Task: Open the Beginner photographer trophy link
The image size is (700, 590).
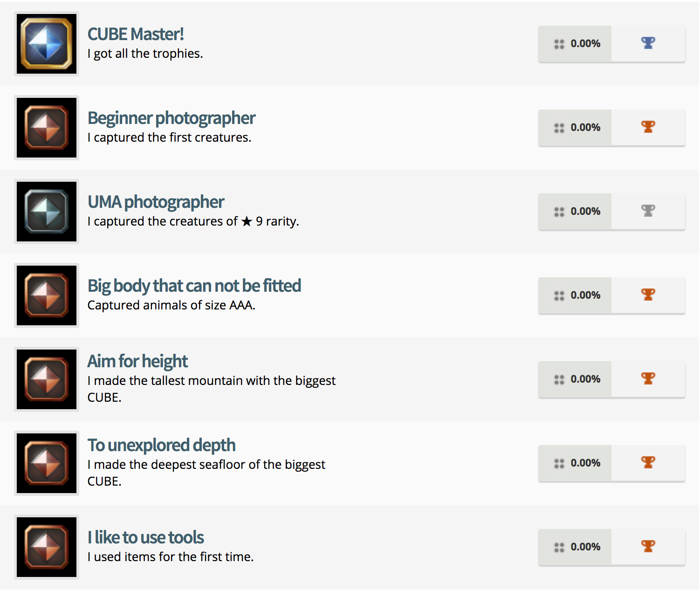Action: click(x=171, y=118)
